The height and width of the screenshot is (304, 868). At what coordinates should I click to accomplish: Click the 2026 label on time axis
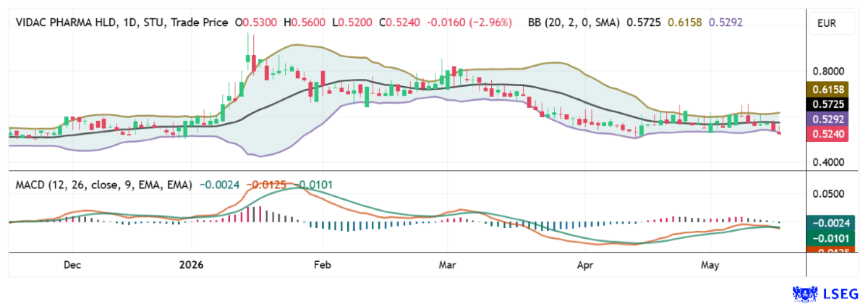click(192, 265)
